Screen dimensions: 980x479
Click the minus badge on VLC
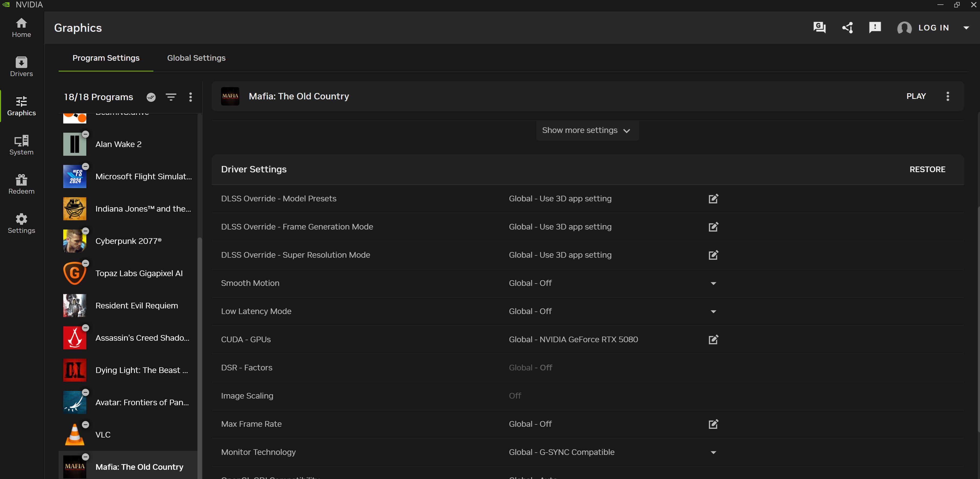86,425
